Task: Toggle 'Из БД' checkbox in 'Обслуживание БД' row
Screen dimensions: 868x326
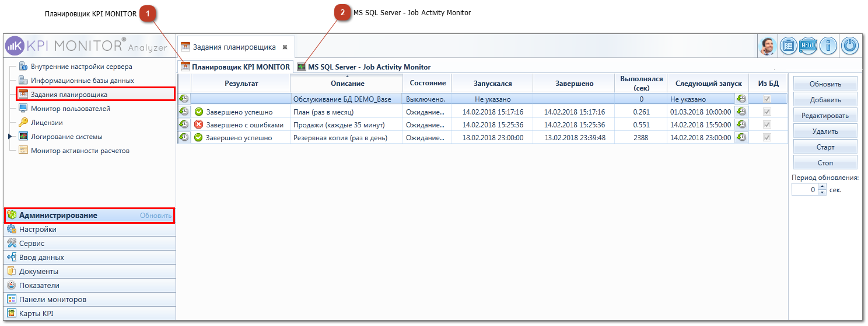Action: coord(768,99)
